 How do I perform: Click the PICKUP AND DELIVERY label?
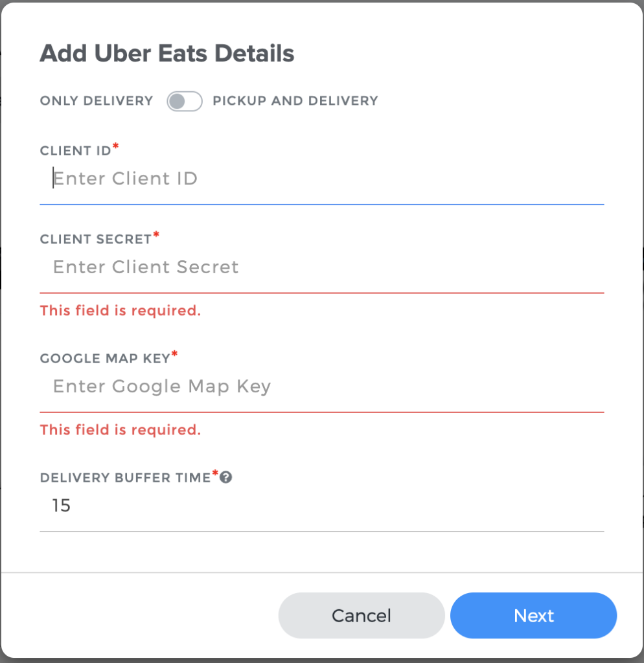tap(295, 101)
